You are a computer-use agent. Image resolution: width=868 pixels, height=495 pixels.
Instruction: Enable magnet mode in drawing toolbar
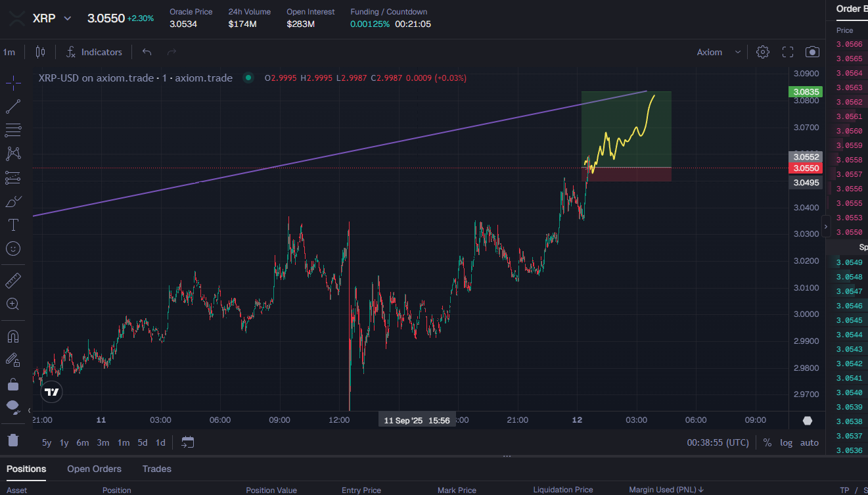tap(13, 337)
